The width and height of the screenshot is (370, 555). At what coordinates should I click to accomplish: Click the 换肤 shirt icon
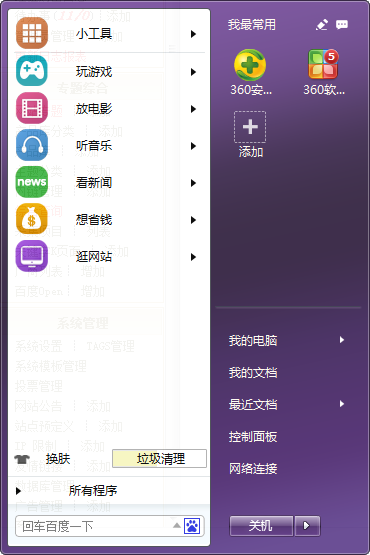[x=22, y=459]
